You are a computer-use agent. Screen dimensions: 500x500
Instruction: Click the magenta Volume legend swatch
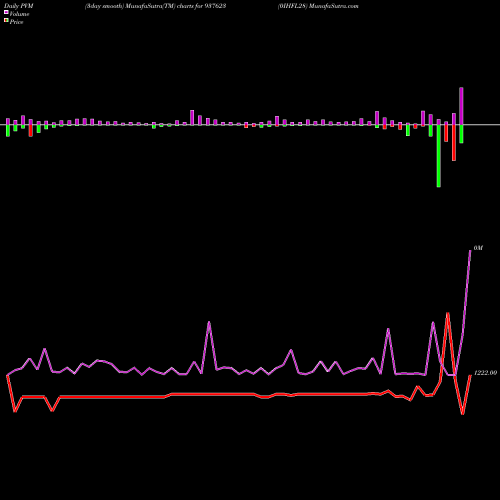(x=6, y=12)
